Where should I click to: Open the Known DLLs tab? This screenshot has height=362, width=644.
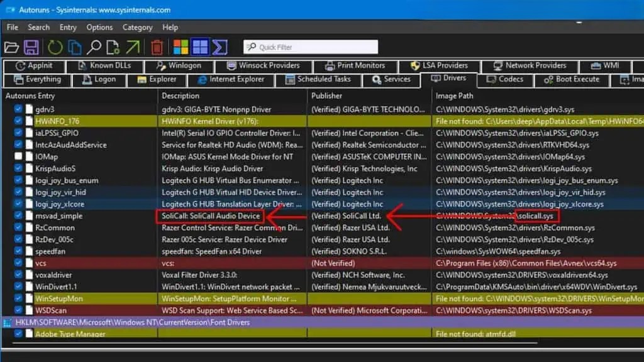click(x=104, y=65)
